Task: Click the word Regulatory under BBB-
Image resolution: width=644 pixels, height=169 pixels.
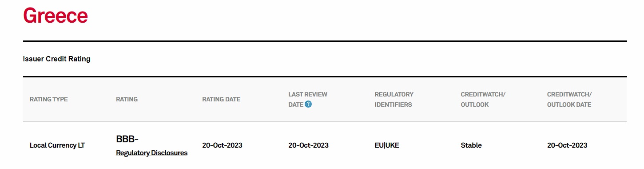Action: [132, 153]
